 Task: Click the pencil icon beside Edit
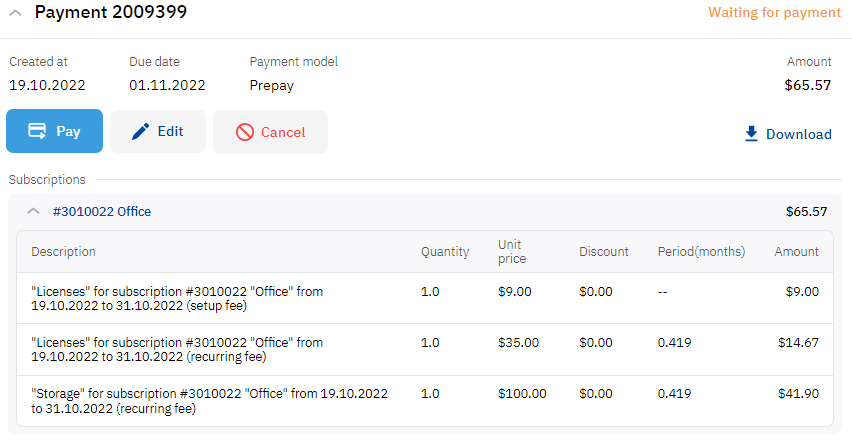coord(140,131)
